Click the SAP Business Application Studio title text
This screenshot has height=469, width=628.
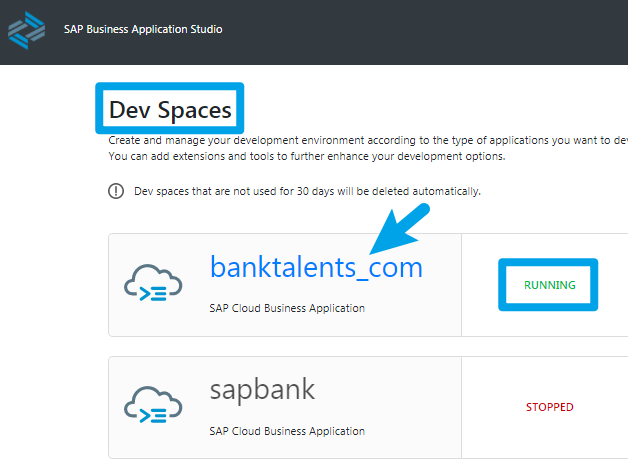coord(143,29)
